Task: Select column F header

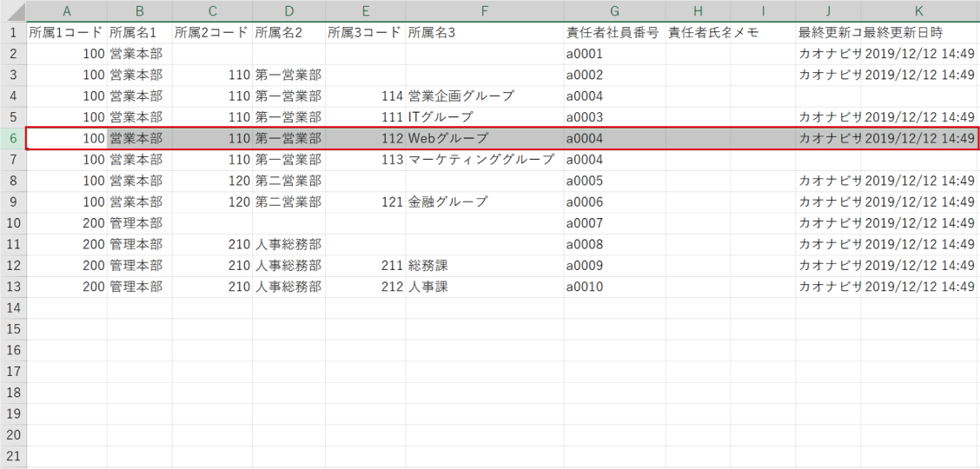Action: click(x=484, y=11)
